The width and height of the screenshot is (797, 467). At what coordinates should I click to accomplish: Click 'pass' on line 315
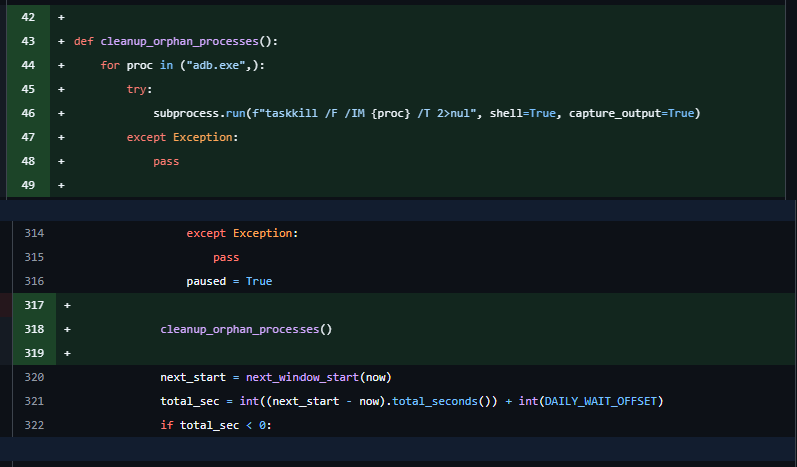[226, 257]
